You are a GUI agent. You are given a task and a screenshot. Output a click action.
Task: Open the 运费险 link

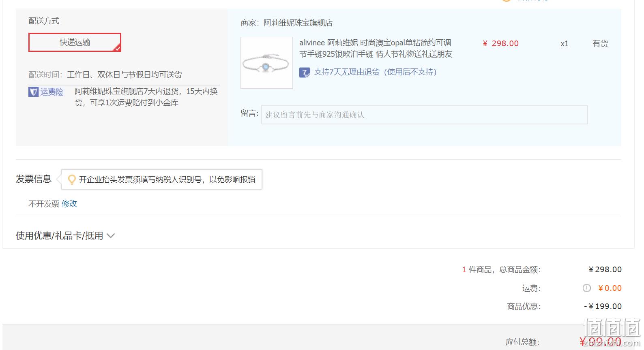click(52, 92)
